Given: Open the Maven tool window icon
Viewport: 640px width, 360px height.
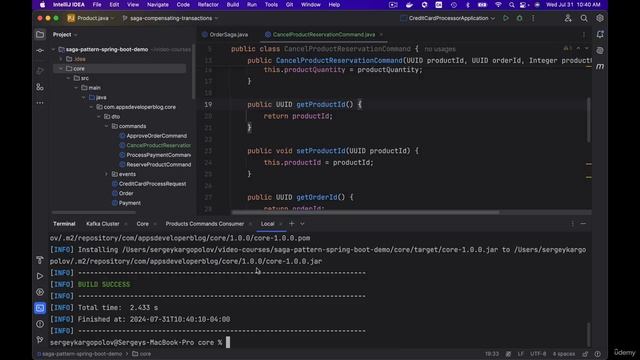Looking at the screenshot, I should [x=600, y=67].
